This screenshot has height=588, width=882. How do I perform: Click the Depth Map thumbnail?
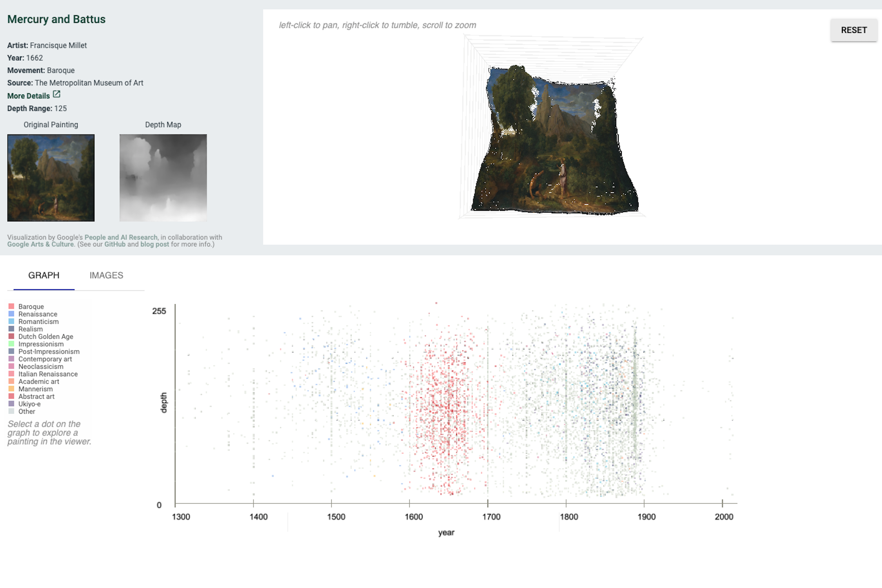pos(163,178)
